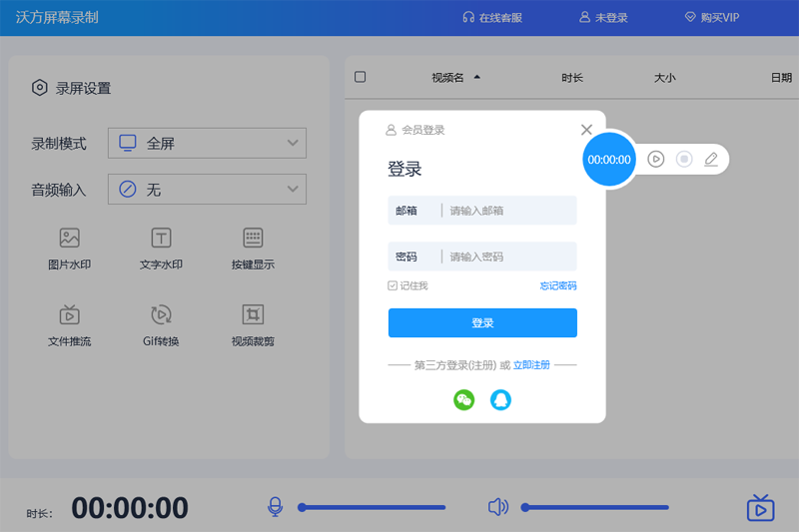Tick the select-all checkbox in video list header
The image size is (799, 532).
[361, 77]
